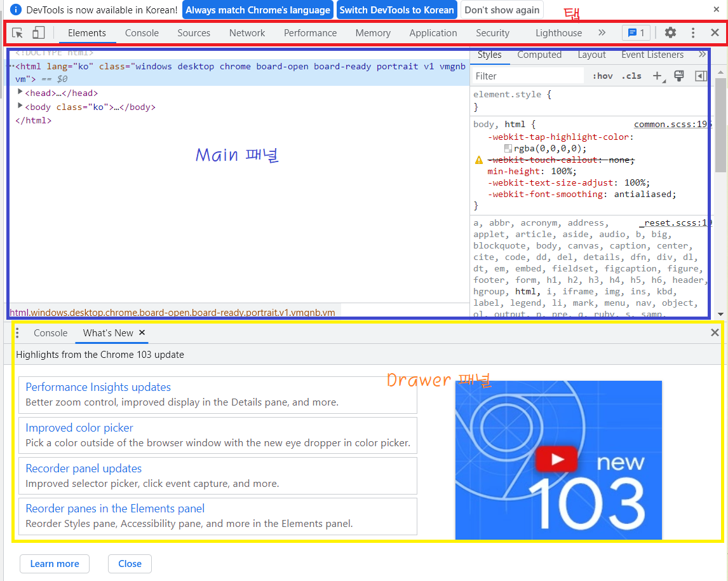Open the _reset.scss source link

click(675, 223)
